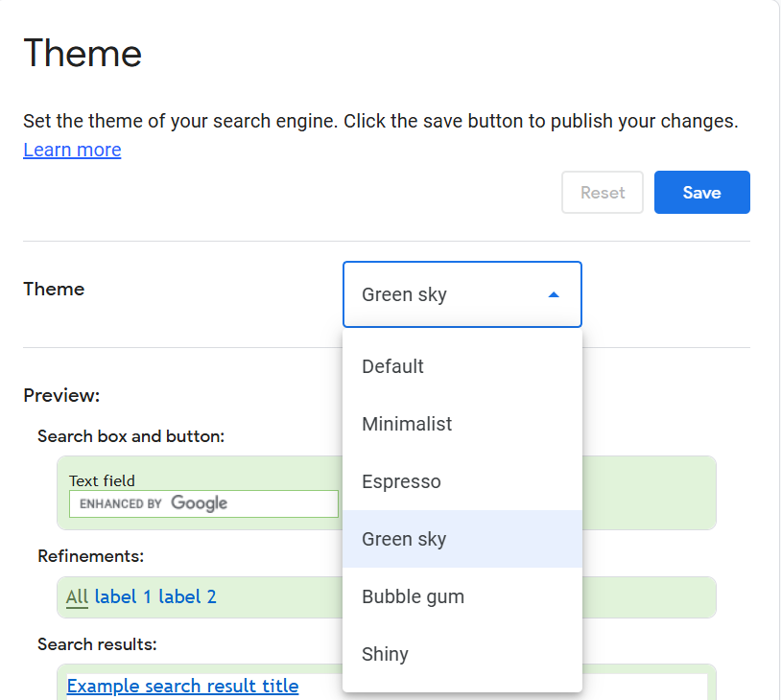Pick the Espresso theme option
781x700 pixels.
462,481
